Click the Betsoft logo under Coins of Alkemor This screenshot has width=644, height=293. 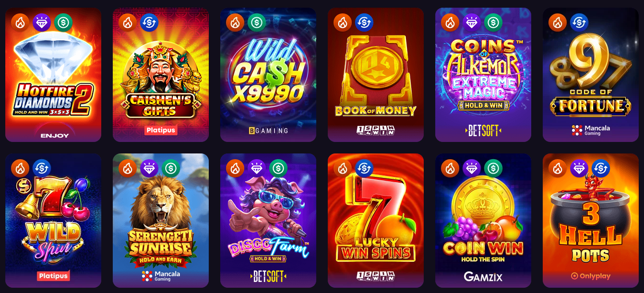tap(483, 130)
